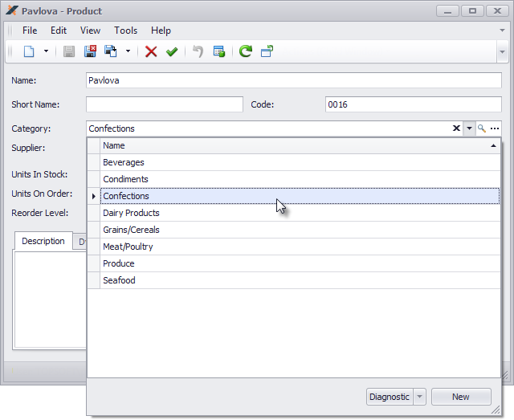Click the Category ellipsis button
The height and width of the screenshot is (420, 514).
[495, 128]
